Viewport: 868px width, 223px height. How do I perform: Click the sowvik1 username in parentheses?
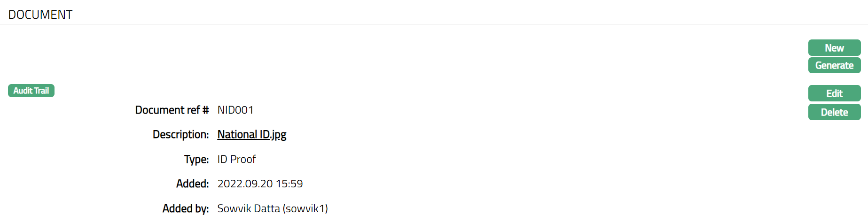point(305,208)
